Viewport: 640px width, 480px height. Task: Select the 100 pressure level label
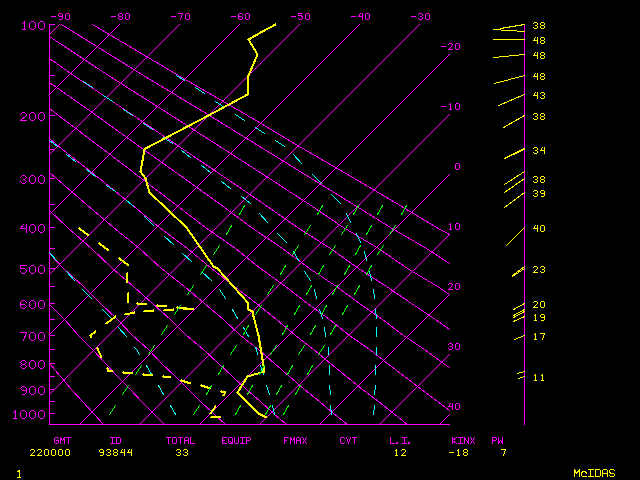pos(32,25)
